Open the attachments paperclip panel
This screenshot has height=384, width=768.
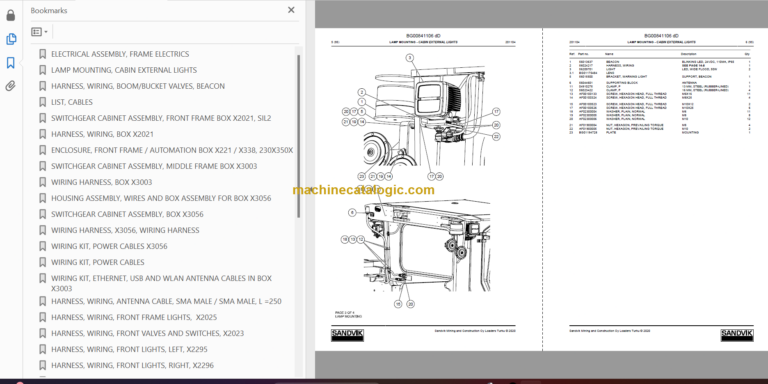pyautogui.click(x=11, y=86)
